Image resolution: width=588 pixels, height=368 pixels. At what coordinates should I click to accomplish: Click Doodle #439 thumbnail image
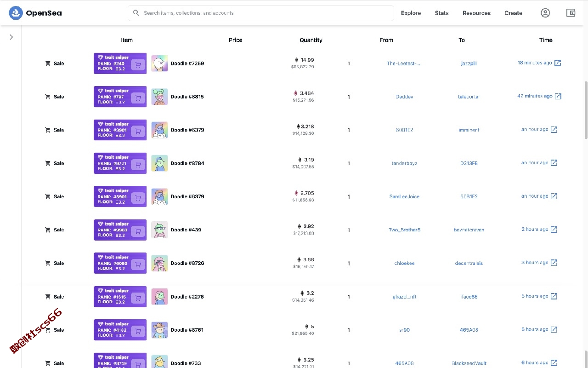click(159, 230)
